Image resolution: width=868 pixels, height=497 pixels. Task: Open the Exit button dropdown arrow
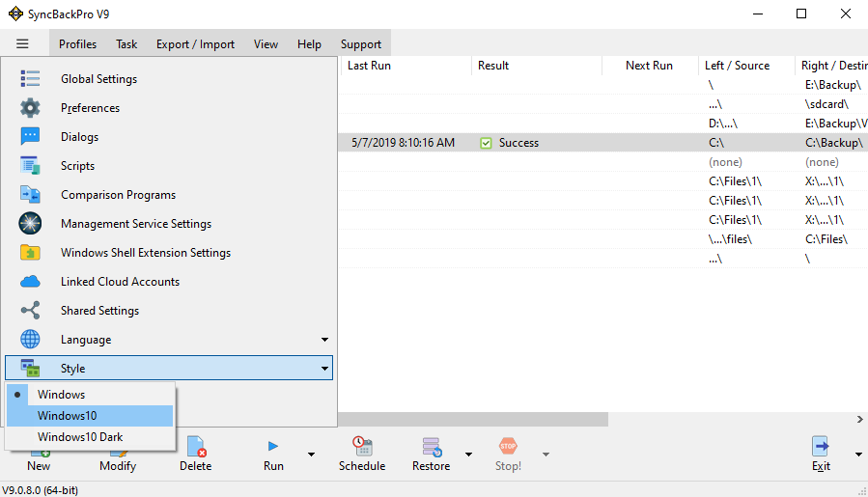coord(858,455)
